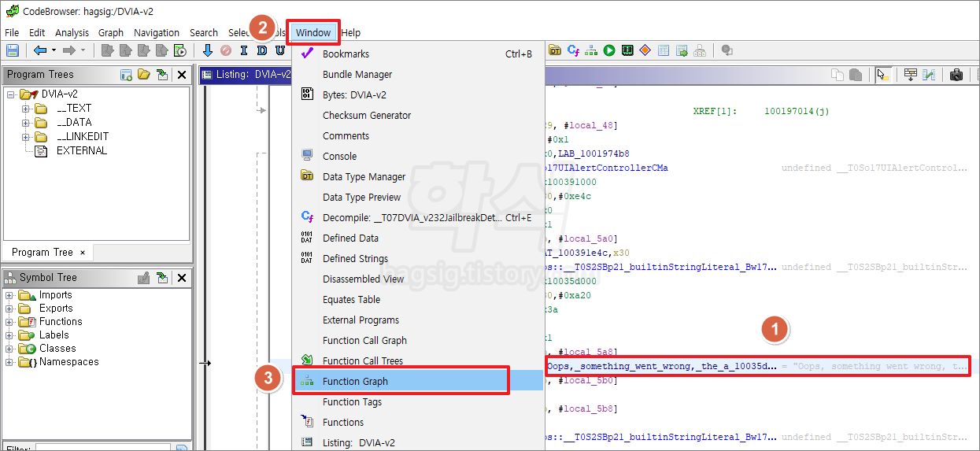980x451 pixels.
Task: Close the Program Trees panel
Action: 182,75
